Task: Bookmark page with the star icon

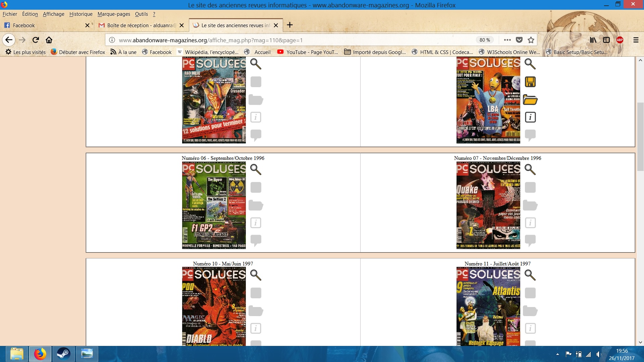Action: coord(531,40)
